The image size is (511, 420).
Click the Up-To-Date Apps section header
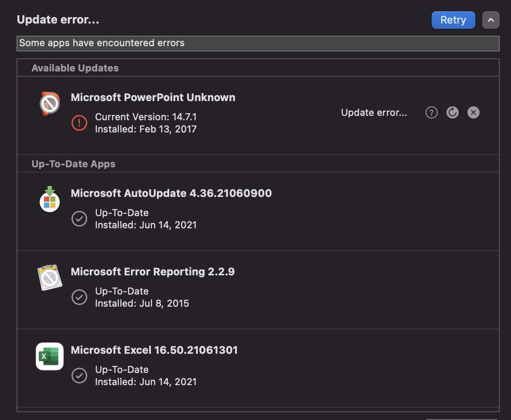(x=73, y=164)
